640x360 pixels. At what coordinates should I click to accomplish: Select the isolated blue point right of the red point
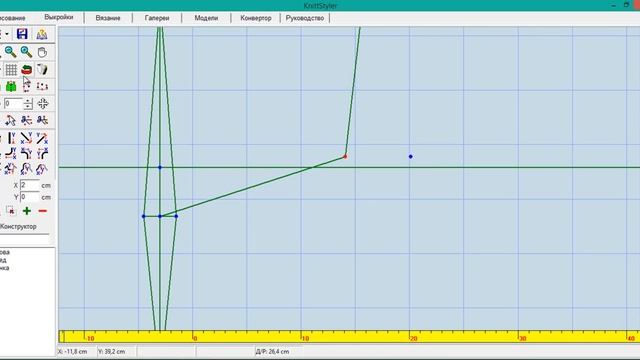pos(411,156)
